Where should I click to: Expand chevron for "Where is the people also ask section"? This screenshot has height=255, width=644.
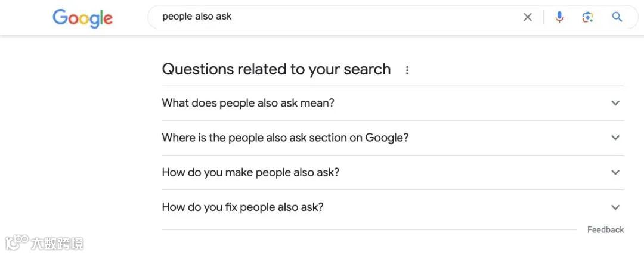615,138
